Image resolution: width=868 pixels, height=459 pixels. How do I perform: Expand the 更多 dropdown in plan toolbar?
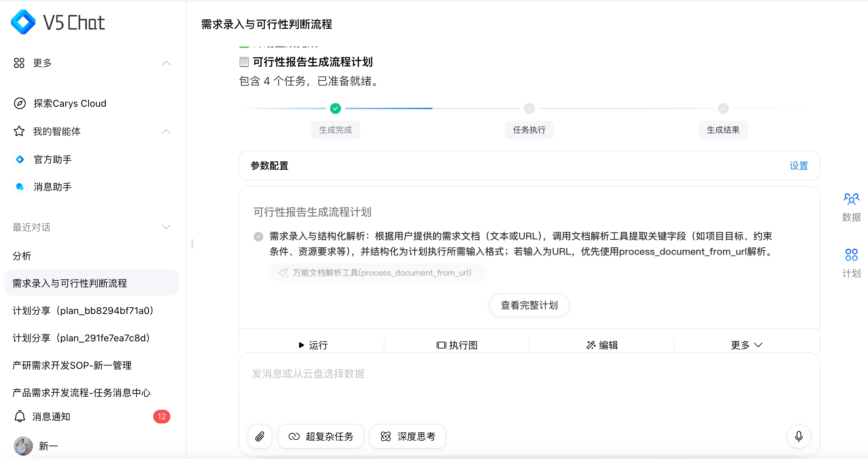[x=746, y=345]
